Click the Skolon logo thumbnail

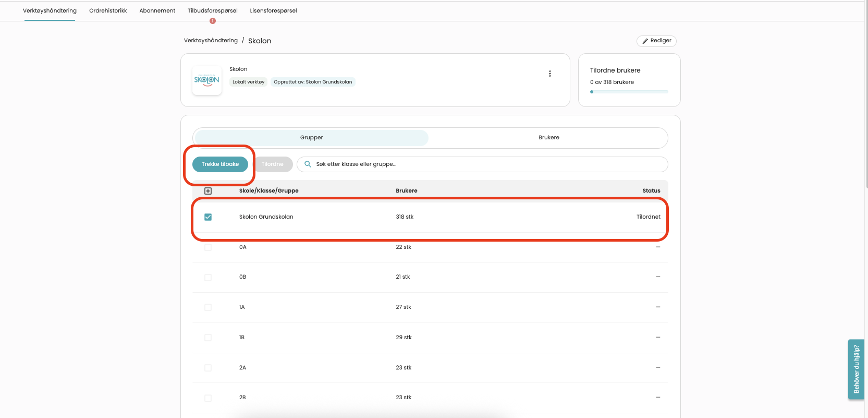207,80
